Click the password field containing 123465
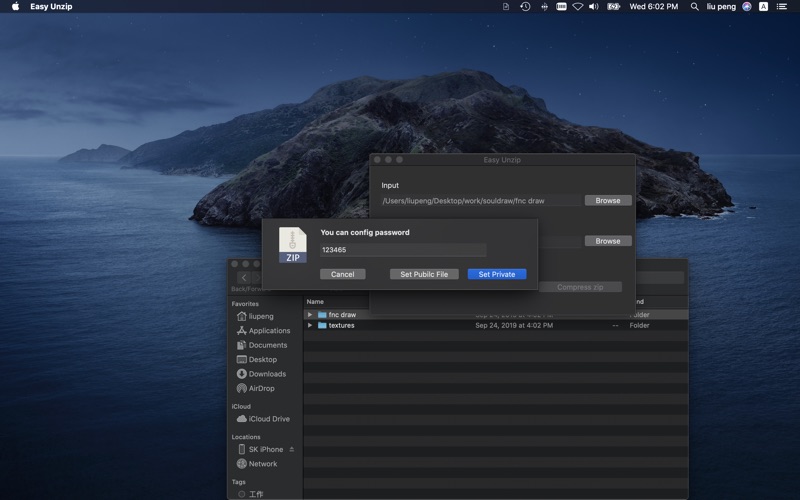This screenshot has height=500, width=800. click(x=403, y=249)
